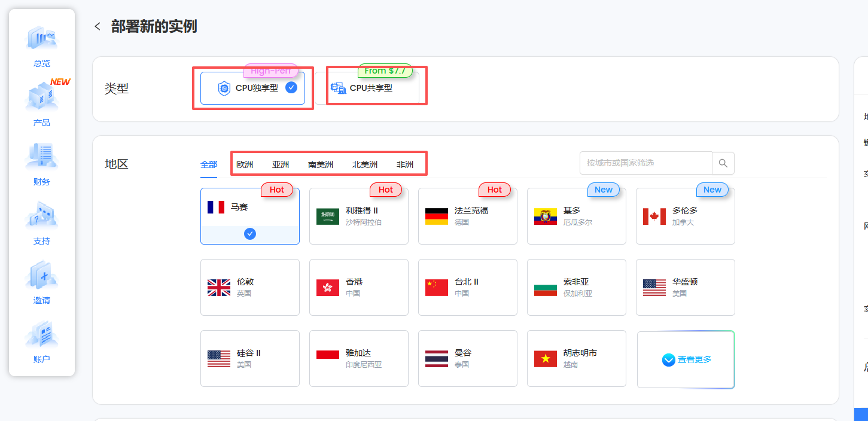Select the 多伦多 Canada region
This screenshot has width=868, height=421.
tap(685, 216)
